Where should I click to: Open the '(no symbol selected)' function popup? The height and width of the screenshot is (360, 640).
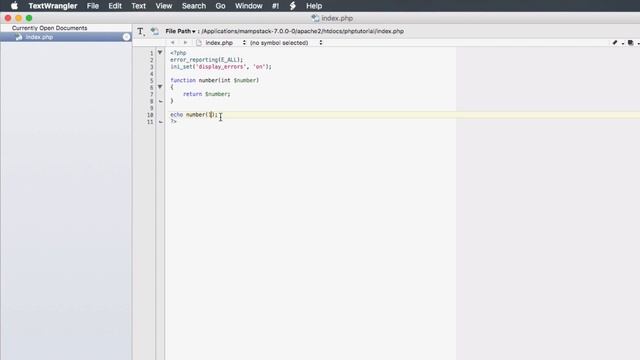click(x=286, y=42)
